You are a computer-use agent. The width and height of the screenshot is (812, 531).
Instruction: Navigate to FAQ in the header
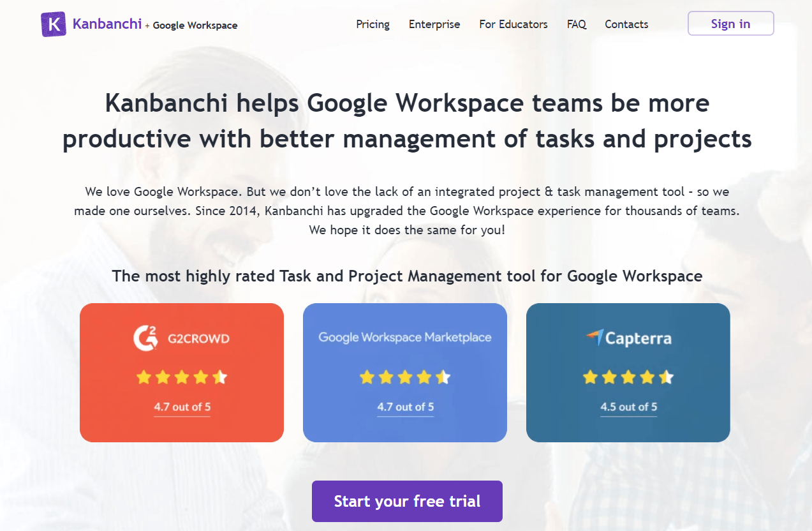577,24
